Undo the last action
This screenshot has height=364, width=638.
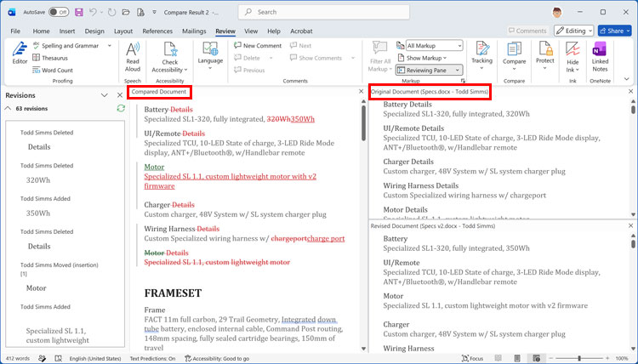click(x=94, y=12)
